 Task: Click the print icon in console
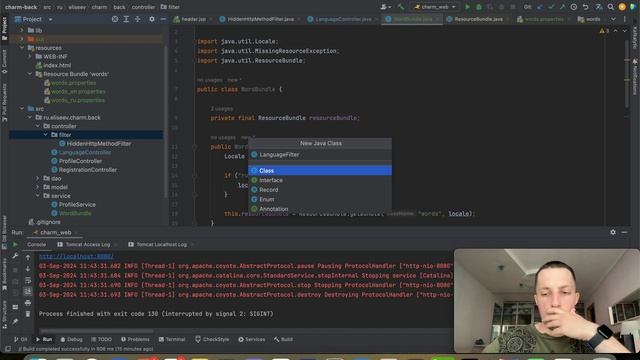coord(28,302)
